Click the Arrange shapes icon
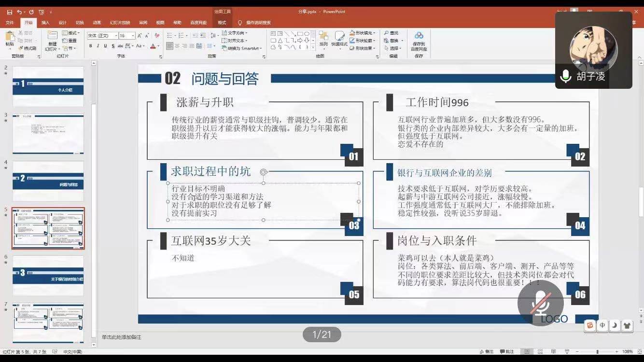The image size is (644, 362). [x=323, y=38]
